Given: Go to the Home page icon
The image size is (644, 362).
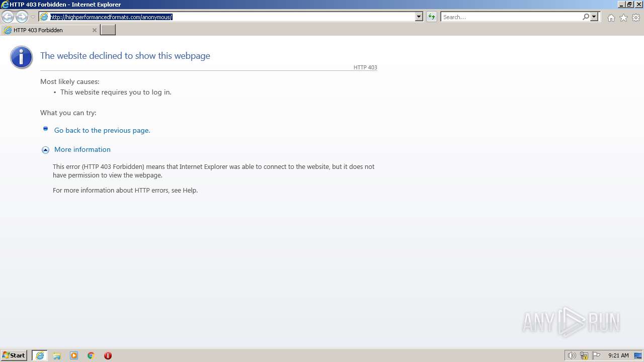Looking at the screenshot, I should coord(611,18).
